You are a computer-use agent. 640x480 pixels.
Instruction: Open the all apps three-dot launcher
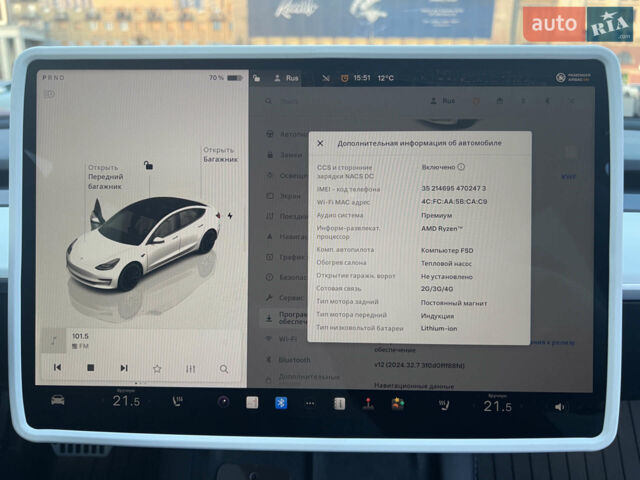pyautogui.click(x=310, y=404)
